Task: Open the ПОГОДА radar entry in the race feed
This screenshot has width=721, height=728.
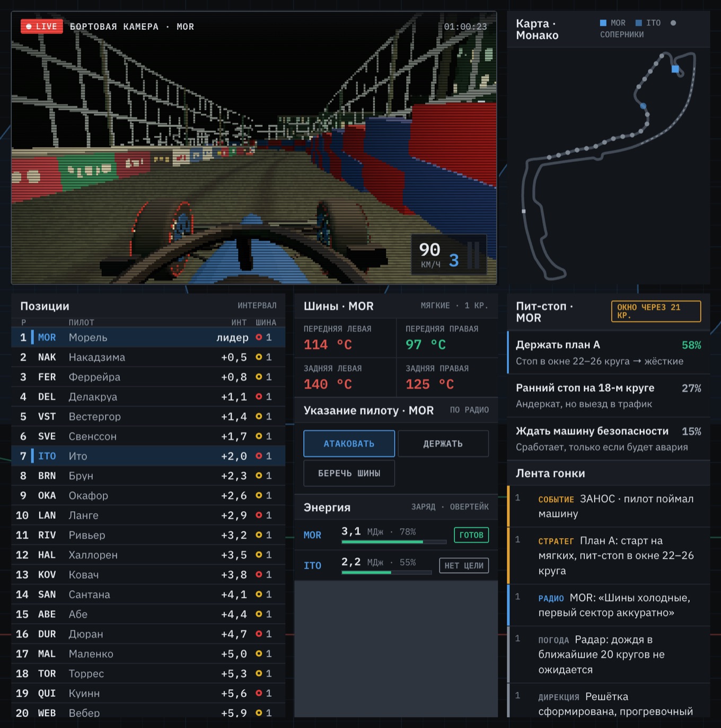Action: [609, 654]
